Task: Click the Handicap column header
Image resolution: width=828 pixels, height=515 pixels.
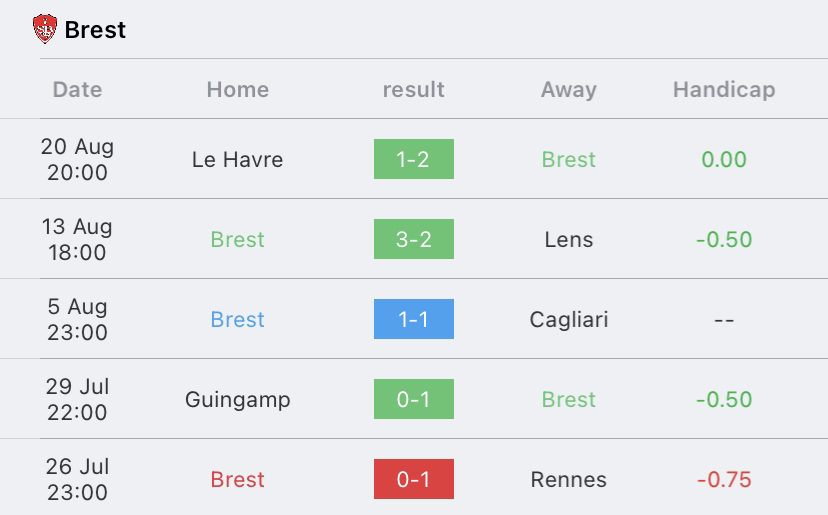Action: coord(724,90)
